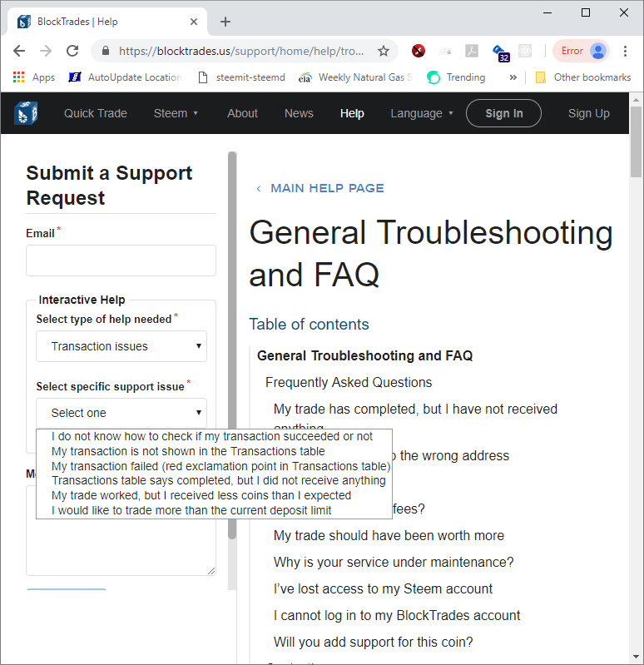644x665 pixels.
Task: Open 'Will you add support for this coin?'
Action: point(373,642)
